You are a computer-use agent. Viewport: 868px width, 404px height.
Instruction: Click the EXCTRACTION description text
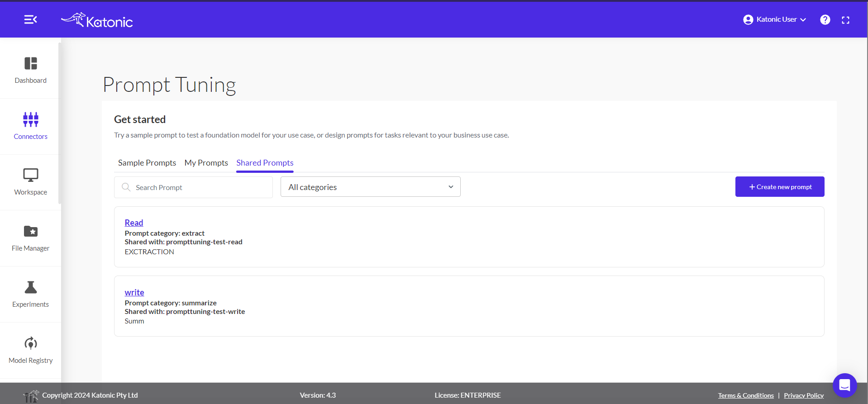[x=149, y=252]
